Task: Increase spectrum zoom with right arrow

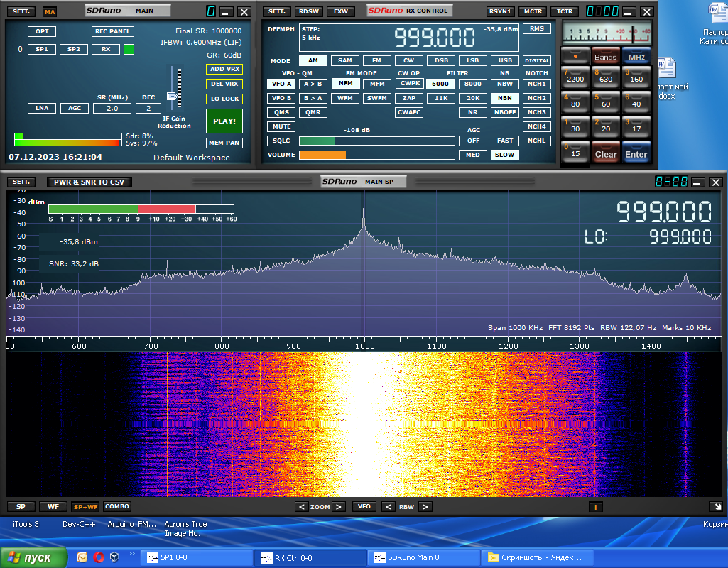Action: pyautogui.click(x=339, y=507)
